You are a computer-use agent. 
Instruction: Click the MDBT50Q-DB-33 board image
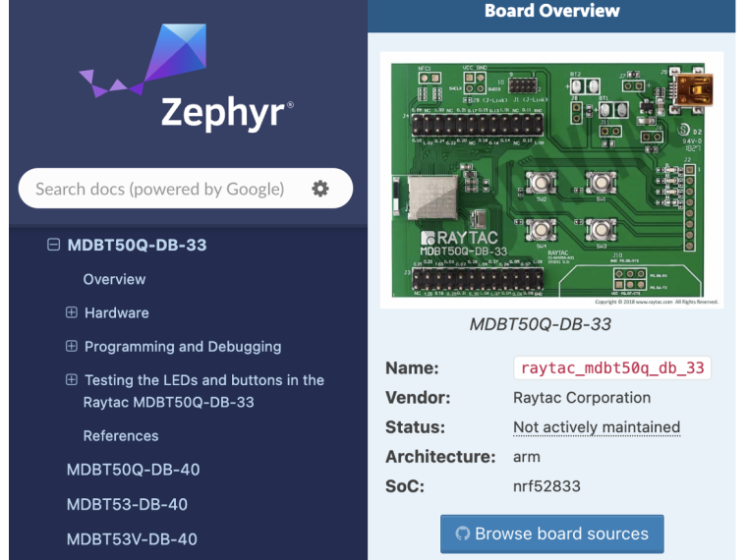551,180
